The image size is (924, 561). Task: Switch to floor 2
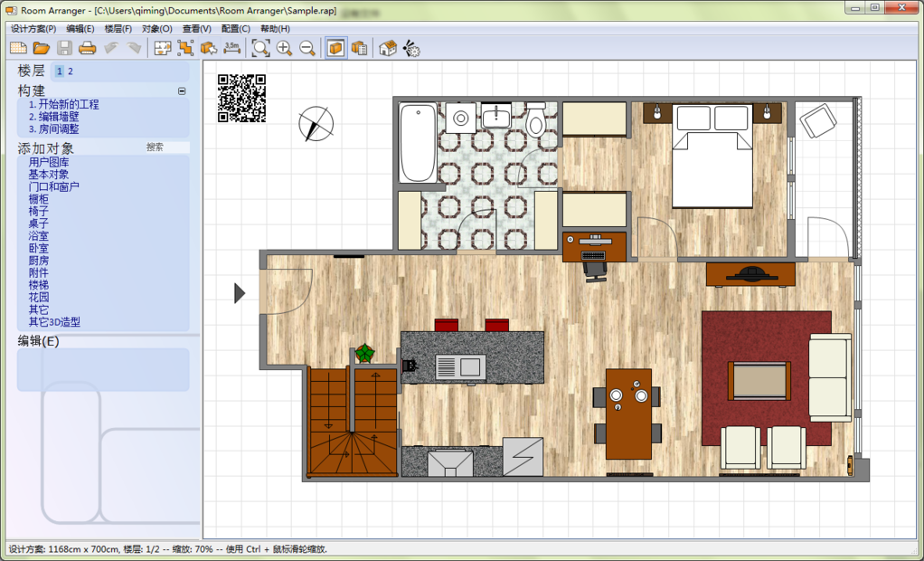tap(71, 71)
